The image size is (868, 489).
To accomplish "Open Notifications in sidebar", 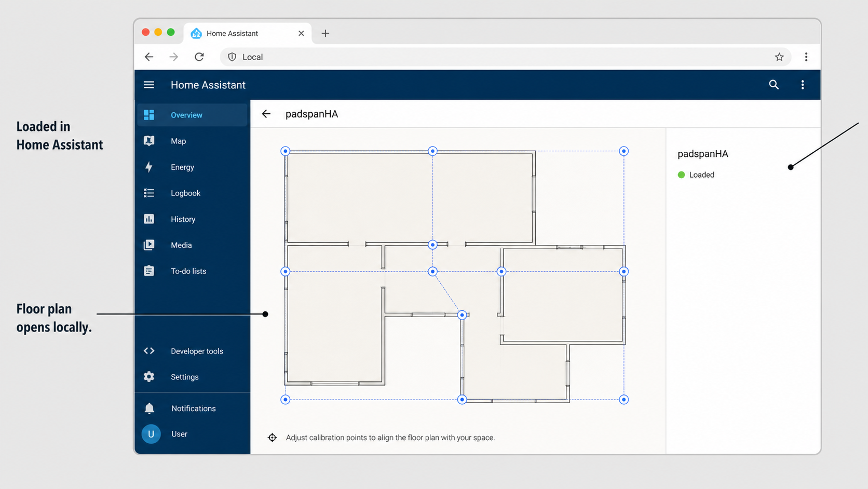I will [x=193, y=408].
